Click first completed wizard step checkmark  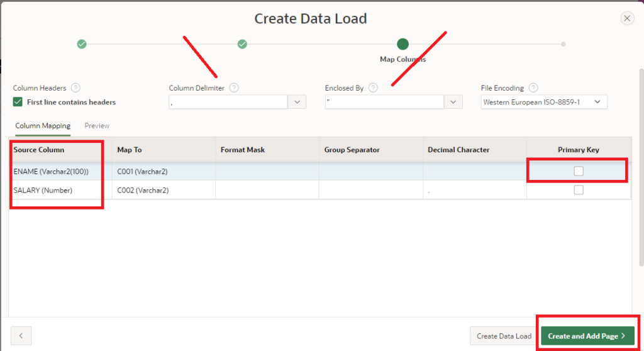coord(82,44)
